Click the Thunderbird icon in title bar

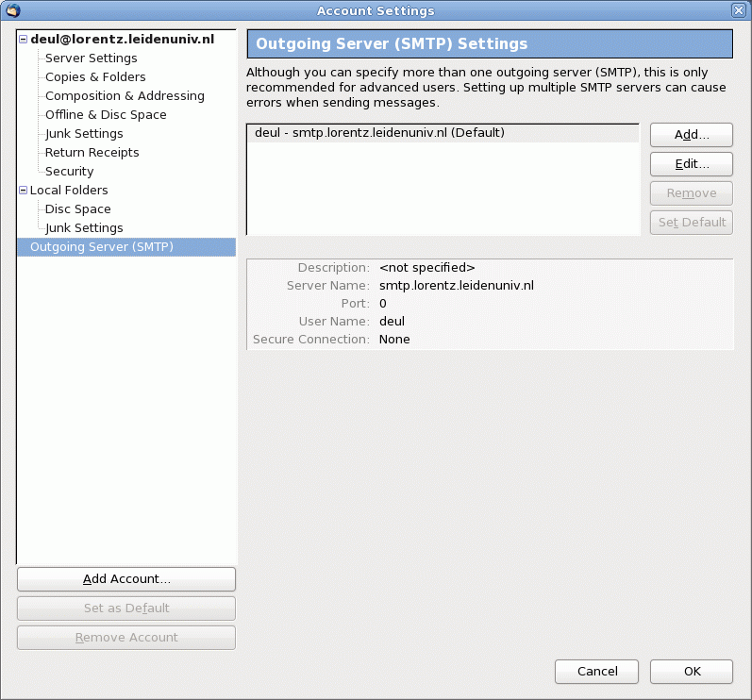coord(12,10)
